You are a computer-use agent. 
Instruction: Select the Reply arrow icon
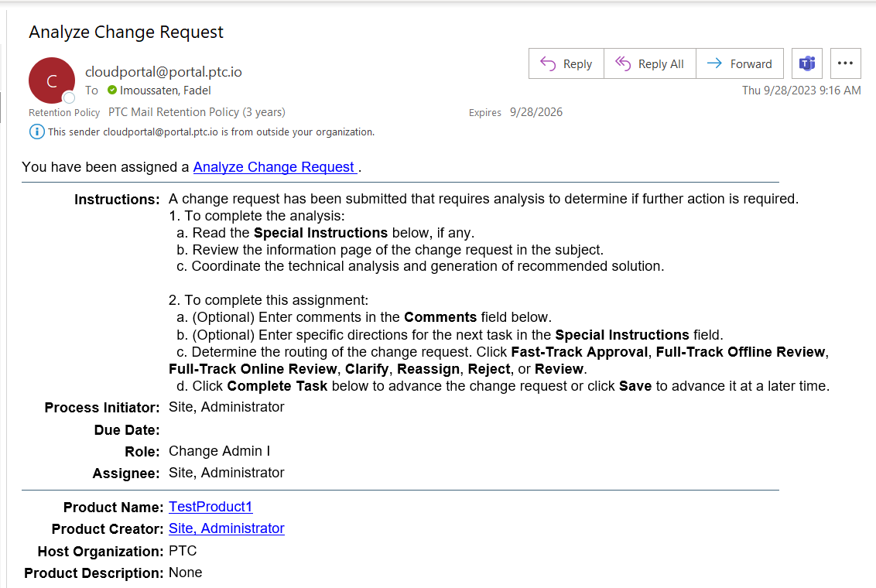coord(549,63)
